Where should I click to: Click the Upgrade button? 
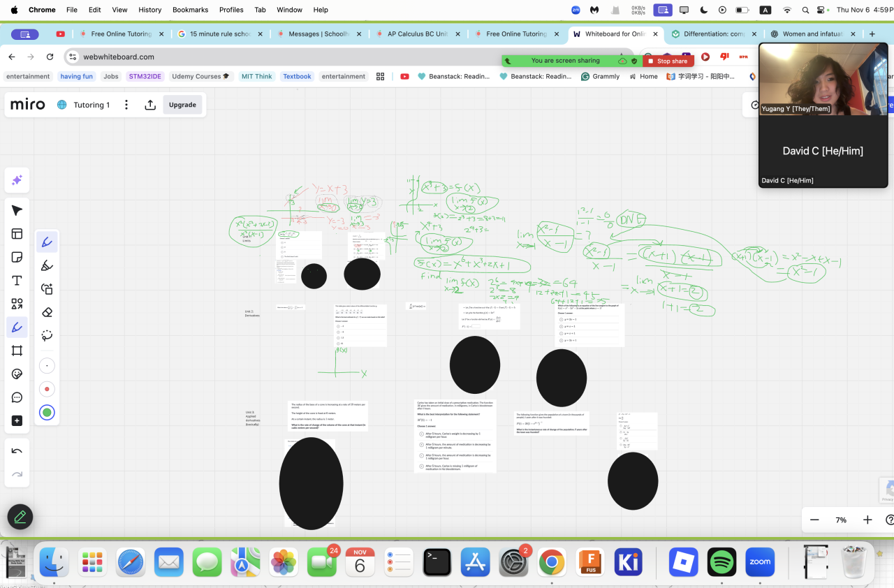point(182,105)
